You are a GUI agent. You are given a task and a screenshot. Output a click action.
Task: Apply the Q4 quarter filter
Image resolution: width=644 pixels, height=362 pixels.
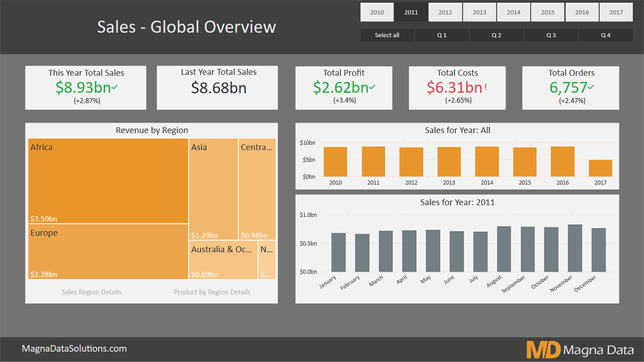(x=605, y=35)
